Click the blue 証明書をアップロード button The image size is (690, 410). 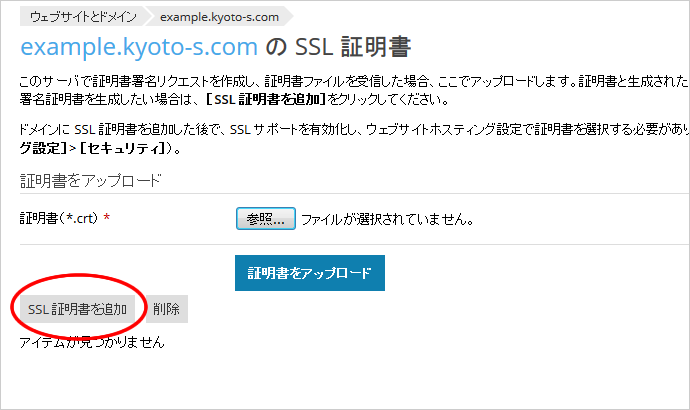pos(310,273)
